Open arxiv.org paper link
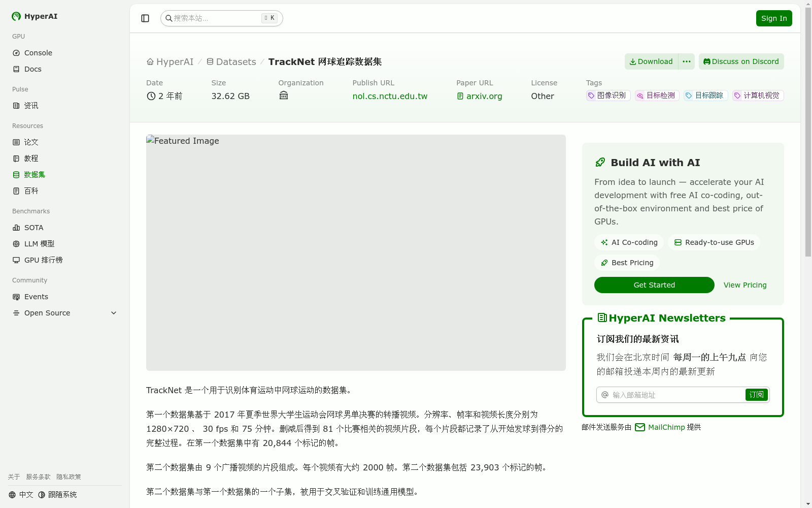Screen dimensions: 812x508 click(x=480, y=96)
